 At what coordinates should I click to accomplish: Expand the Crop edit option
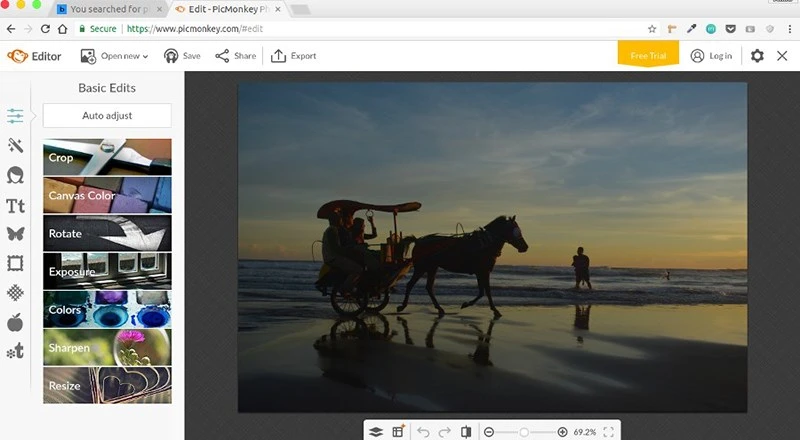107,157
